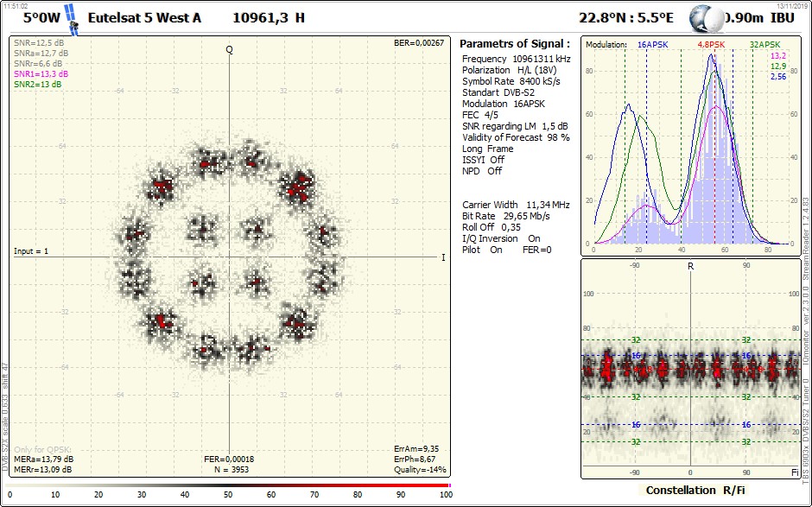
Task: Click the 10961,3 H transponder label
Action: [x=269, y=17]
